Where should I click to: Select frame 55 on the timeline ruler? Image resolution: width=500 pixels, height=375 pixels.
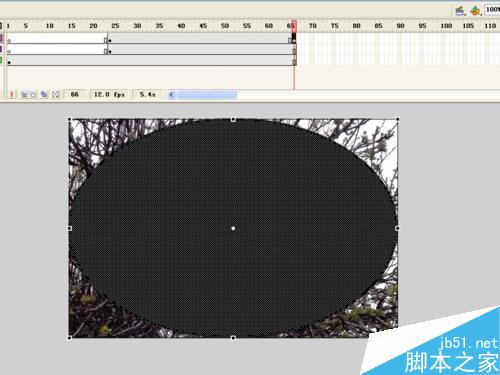[247, 26]
